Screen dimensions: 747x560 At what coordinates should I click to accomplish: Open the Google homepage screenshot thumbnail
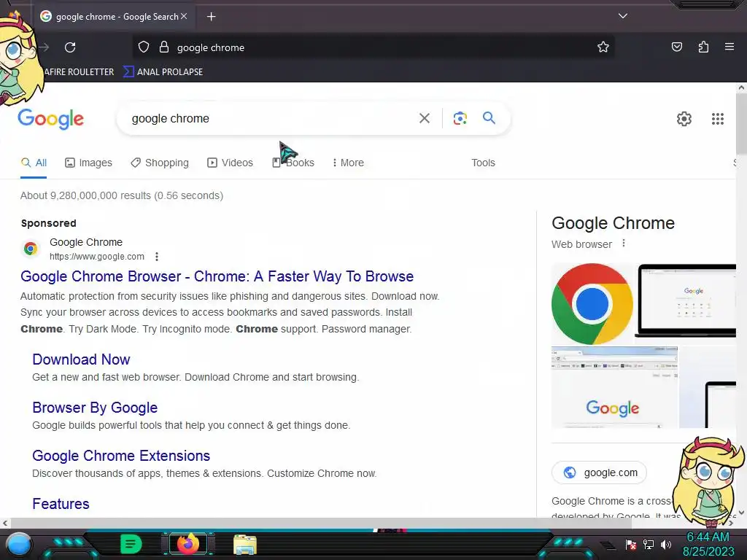pyautogui.click(x=614, y=387)
